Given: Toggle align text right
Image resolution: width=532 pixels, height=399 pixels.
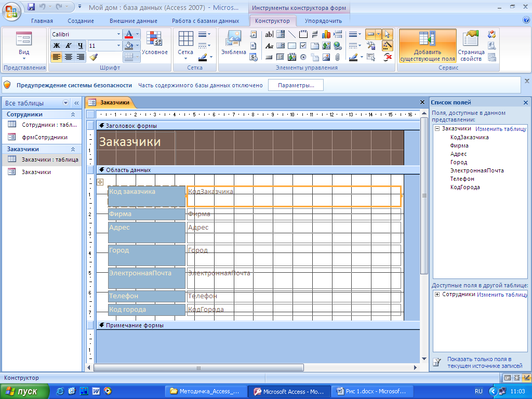Looking at the screenshot, I should 80,57.
